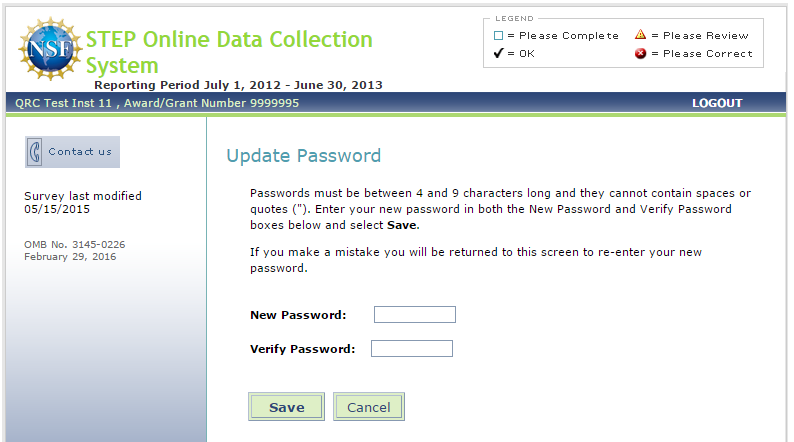Focus the Verify Password input field
794x442 pixels.
click(x=411, y=349)
